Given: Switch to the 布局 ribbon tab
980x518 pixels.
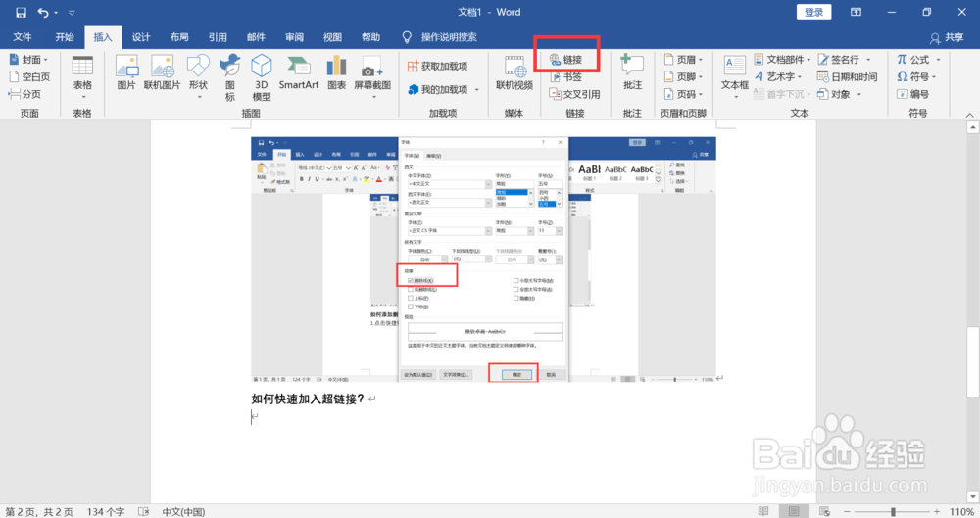Looking at the screenshot, I should [x=179, y=37].
